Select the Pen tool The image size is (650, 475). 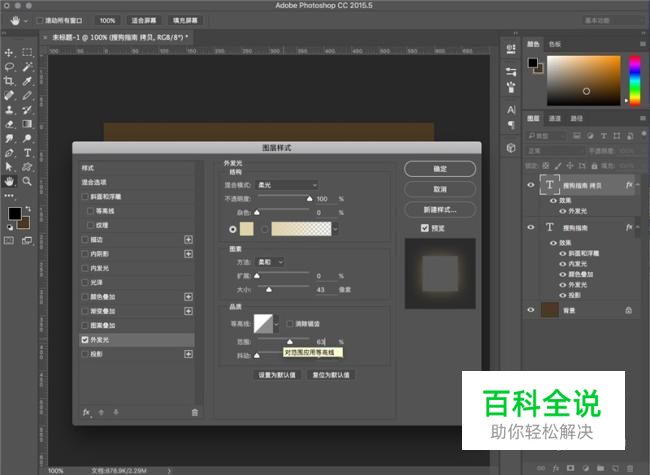pos(9,153)
